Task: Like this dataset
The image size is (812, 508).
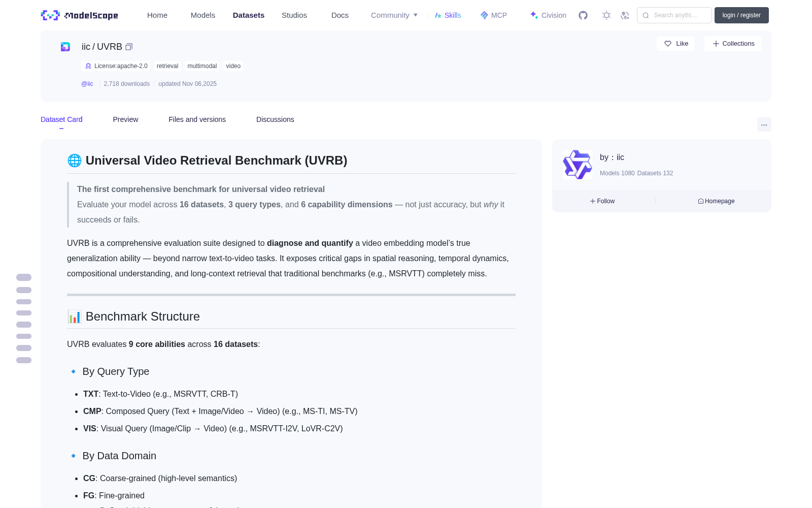Action: (x=675, y=44)
